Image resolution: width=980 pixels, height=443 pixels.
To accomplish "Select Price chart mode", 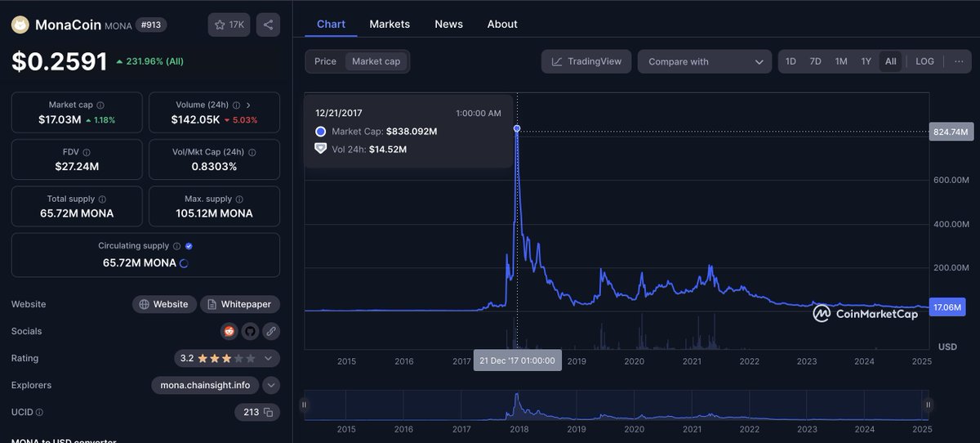I will pos(325,61).
